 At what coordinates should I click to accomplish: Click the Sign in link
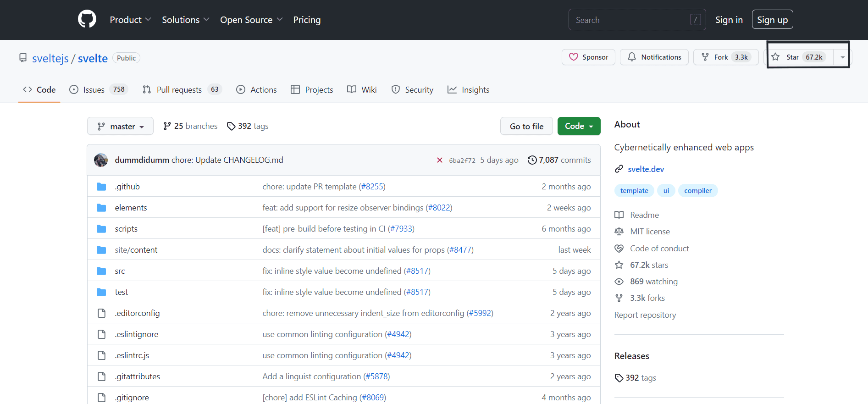tap(729, 20)
